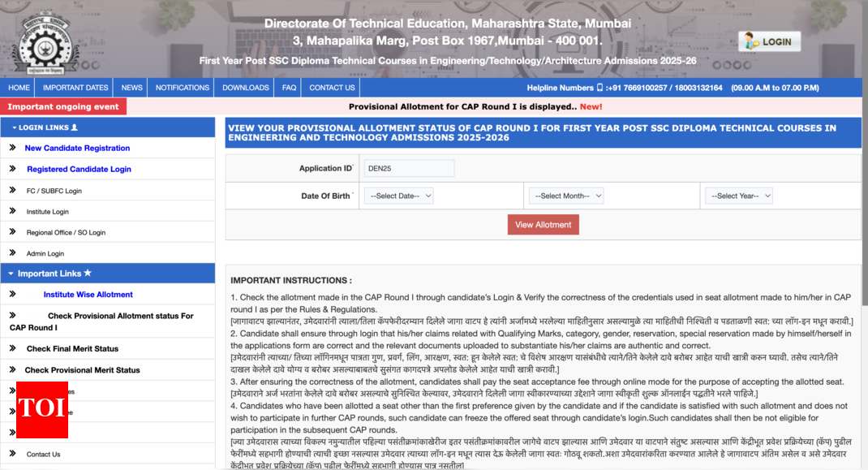
Task: Open Check Provisional Merit Status link
Action: point(82,369)
